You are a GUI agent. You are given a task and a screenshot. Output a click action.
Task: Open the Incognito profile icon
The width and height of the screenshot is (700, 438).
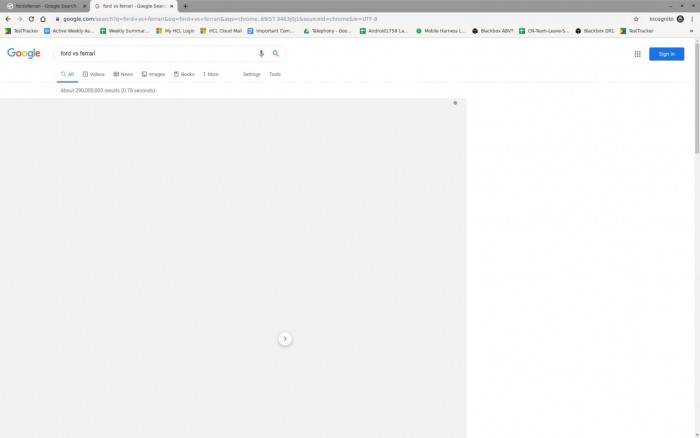tap(680, 19)
